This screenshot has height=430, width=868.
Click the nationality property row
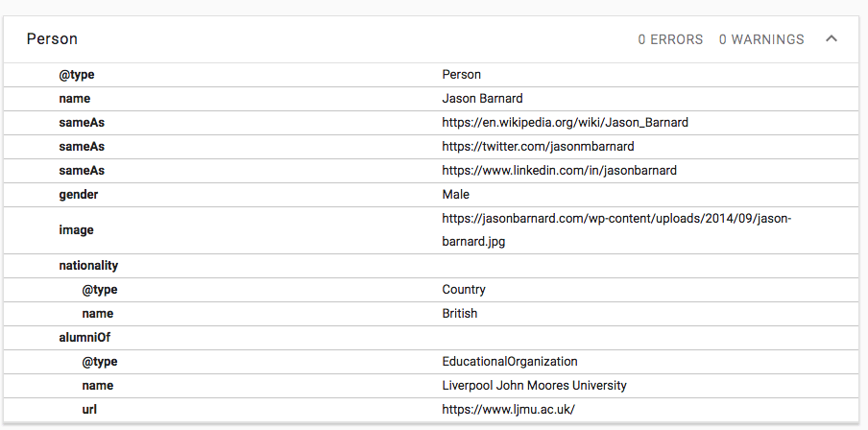[88, 266]
